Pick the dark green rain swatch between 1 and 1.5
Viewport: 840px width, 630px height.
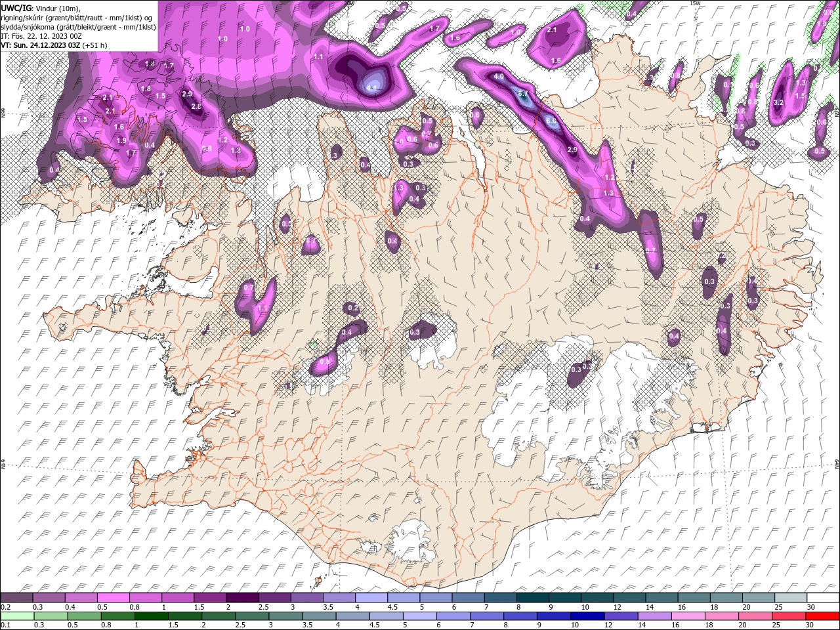(151, 616)
